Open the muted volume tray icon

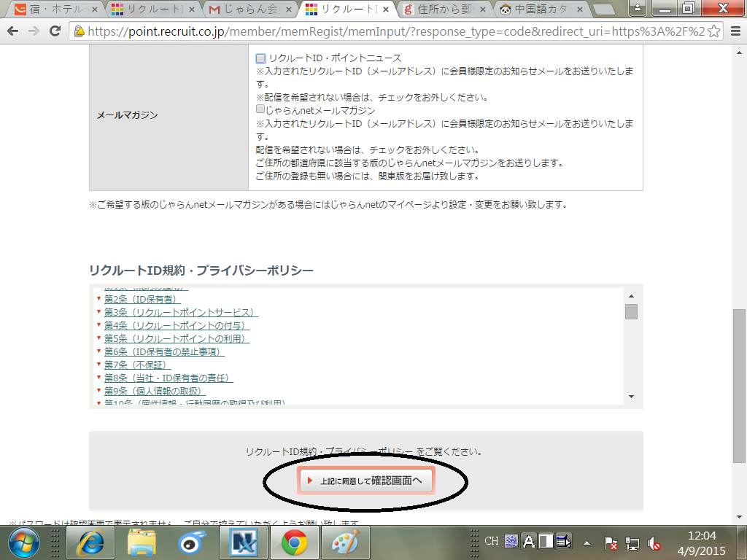[654, 542]
